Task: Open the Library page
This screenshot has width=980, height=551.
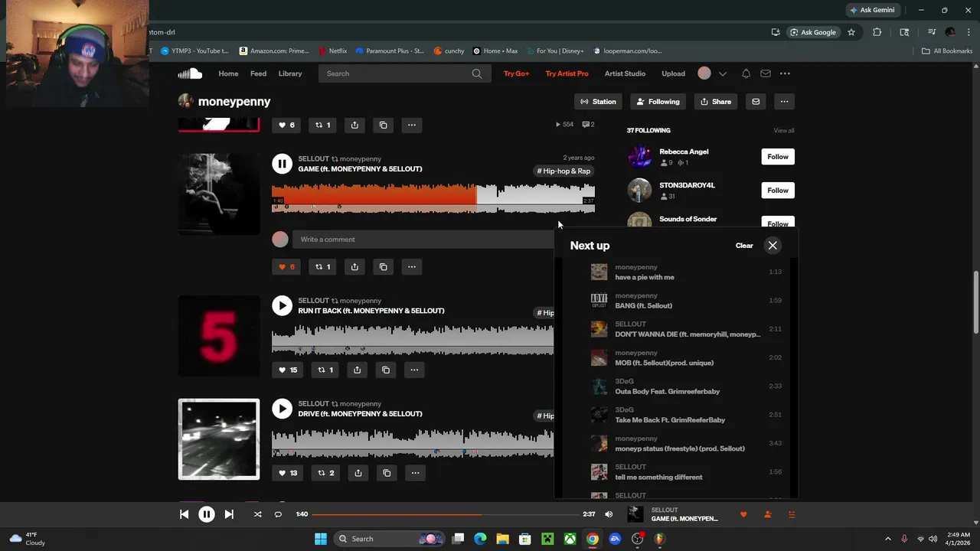Action: click(290, 73)
